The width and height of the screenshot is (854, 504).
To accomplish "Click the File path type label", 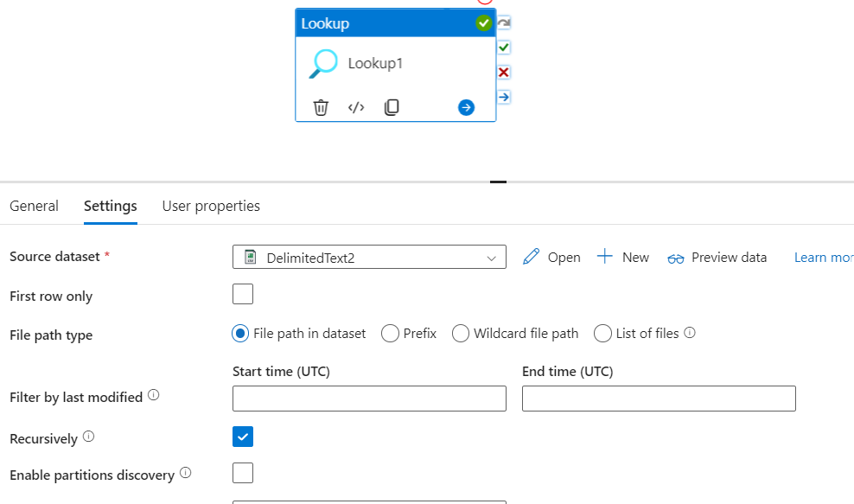I will 51,335.
